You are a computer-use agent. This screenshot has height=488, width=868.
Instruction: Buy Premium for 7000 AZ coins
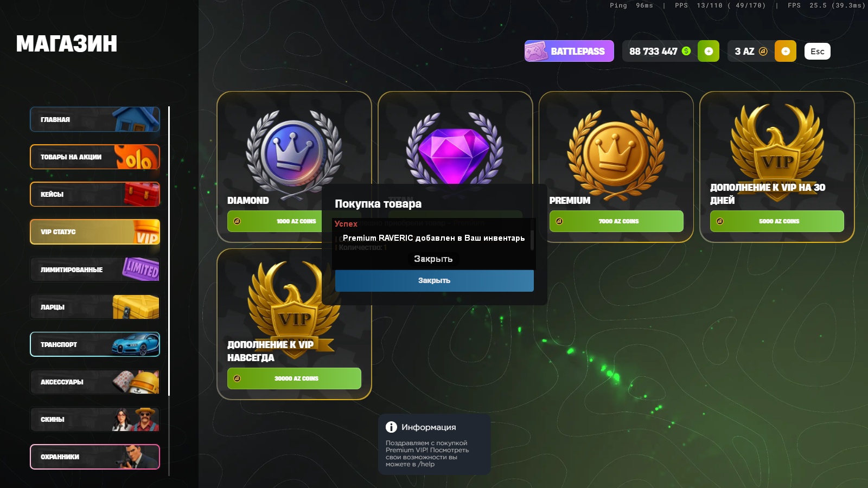pyautogui.click(x=616, y=221)
